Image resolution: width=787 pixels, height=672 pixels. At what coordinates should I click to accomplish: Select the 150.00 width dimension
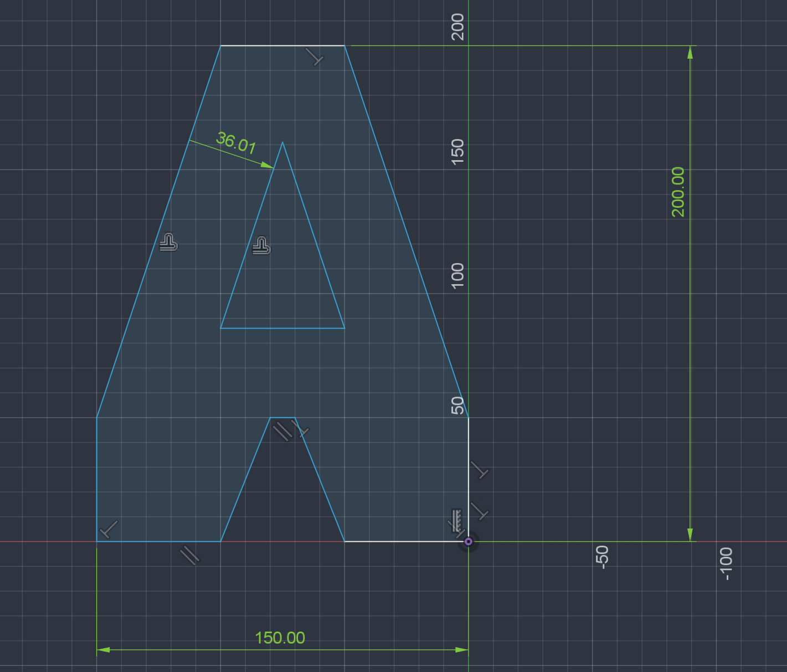280,638
